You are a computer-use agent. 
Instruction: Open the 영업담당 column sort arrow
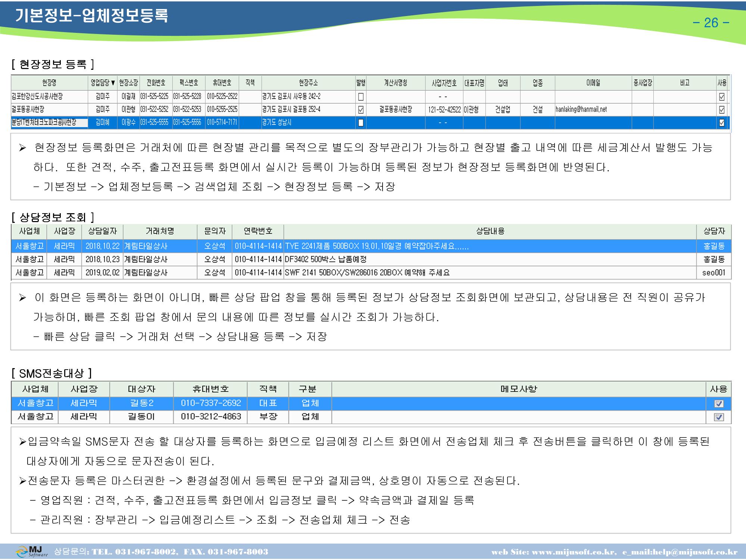[113, 83]
